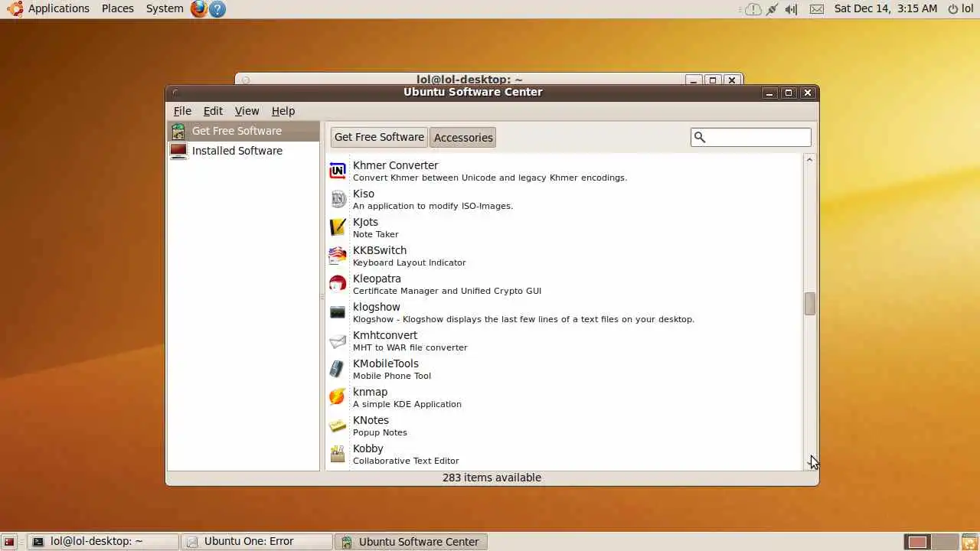Select the klogshow entry

tap(564, 312)
